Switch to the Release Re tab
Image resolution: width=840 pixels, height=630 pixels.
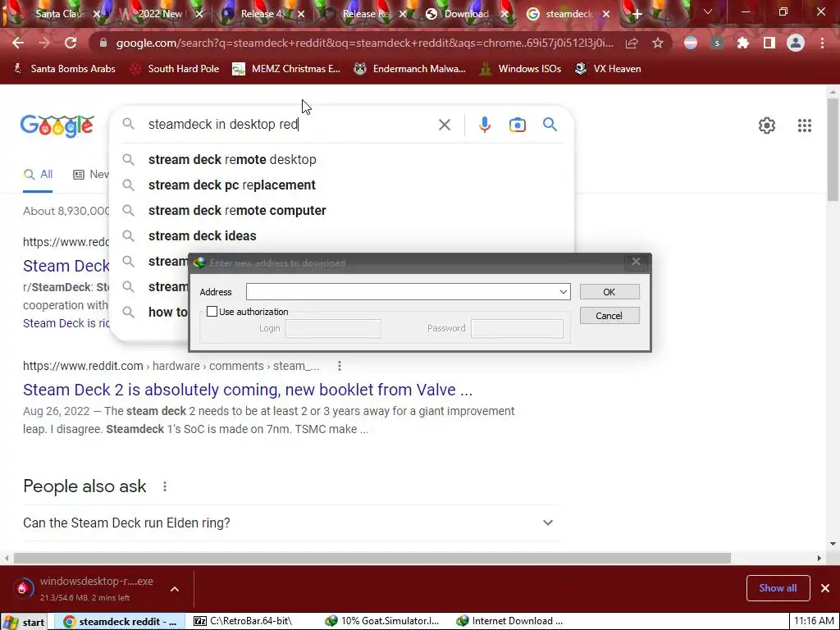365,14
